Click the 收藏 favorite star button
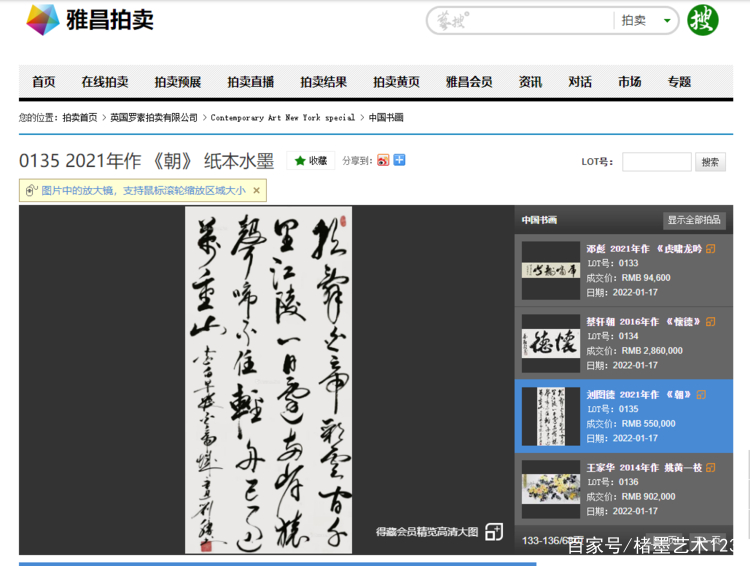Screen dimensions: 750x566 311,161
